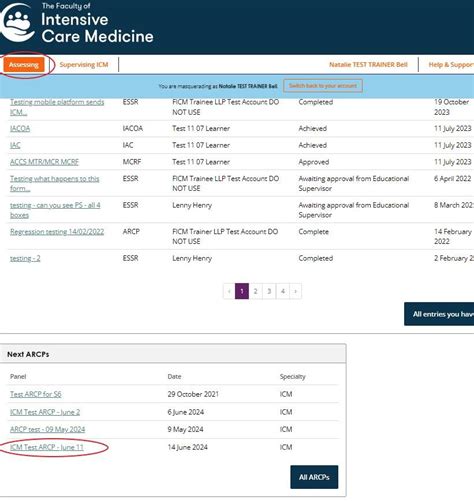This screenshot has width=474, height=501.
Task: Open the IACOA entry link
Action: coord(20,129)
